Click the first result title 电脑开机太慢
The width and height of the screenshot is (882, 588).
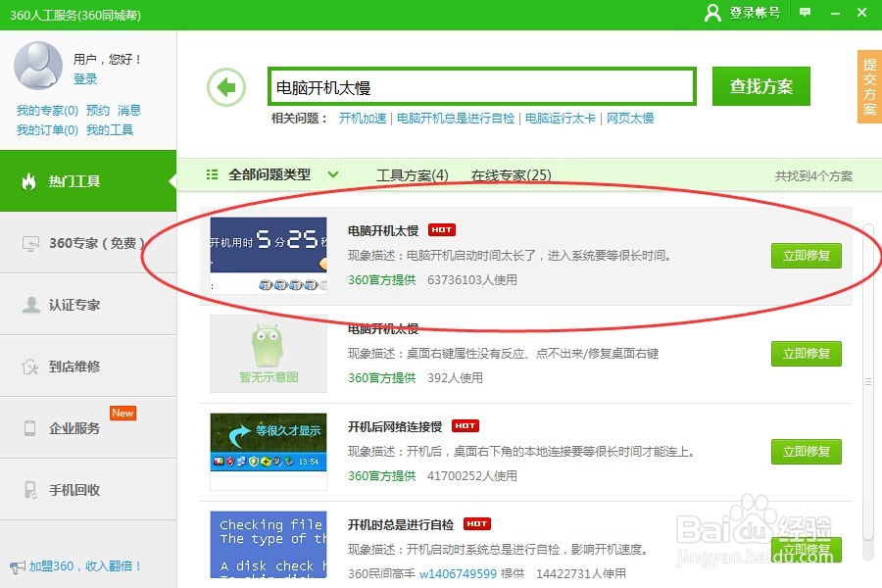pos(383,230)
